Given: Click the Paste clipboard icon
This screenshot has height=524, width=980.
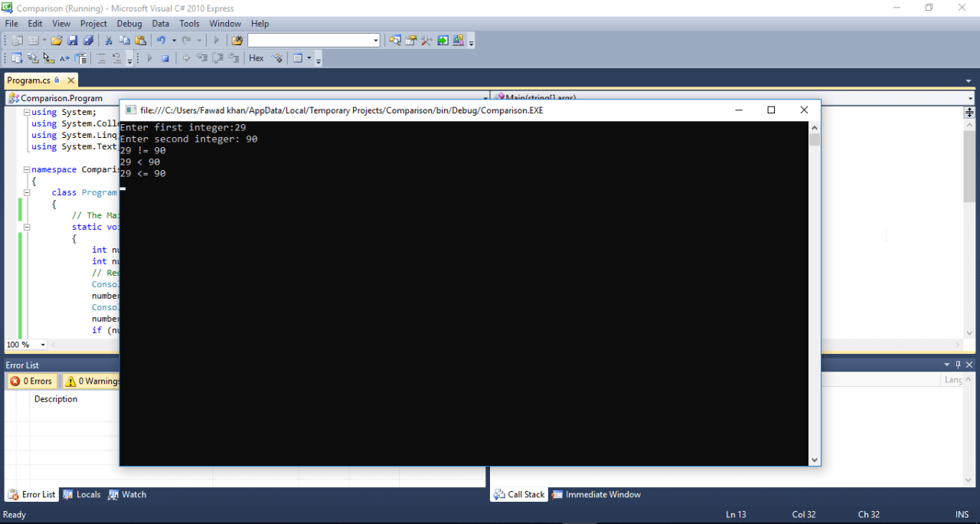Looking at the screenshot, I should (140, 40).
